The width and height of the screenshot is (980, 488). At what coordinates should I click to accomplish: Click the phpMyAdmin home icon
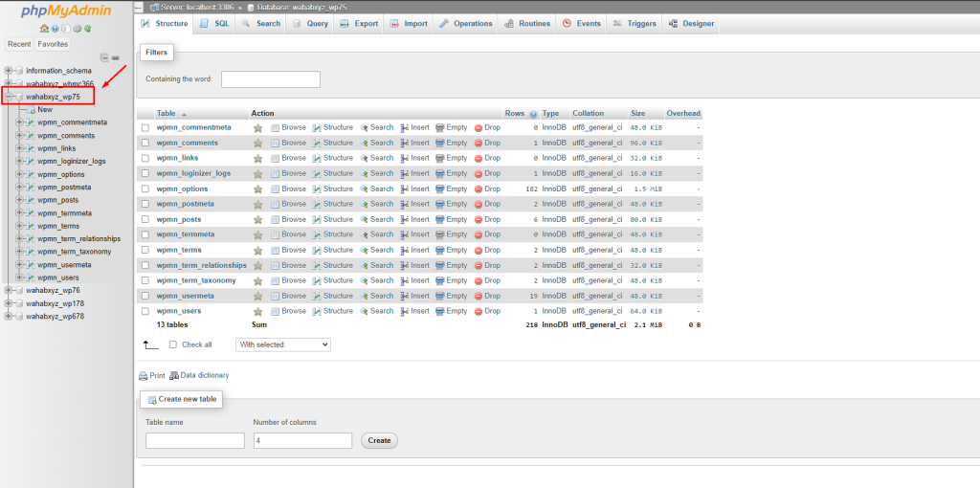pyautogui.click(x=44, y=29)
